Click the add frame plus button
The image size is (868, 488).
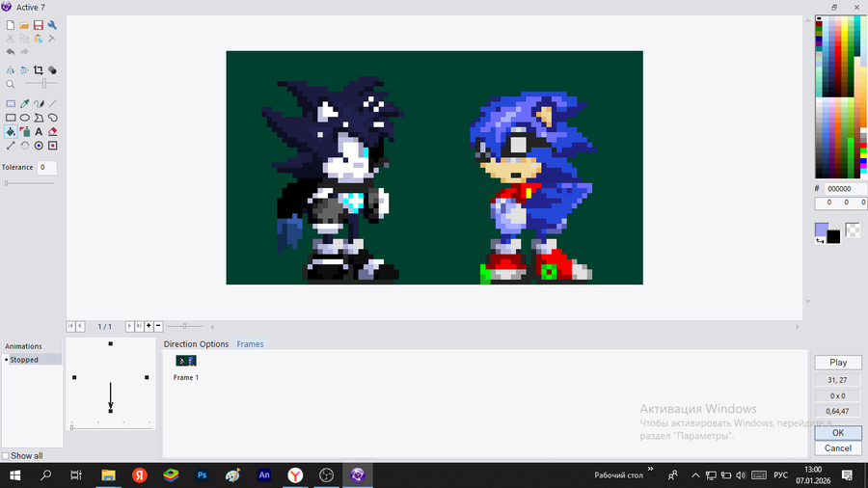pyautogui.click(x=149, y=326)
